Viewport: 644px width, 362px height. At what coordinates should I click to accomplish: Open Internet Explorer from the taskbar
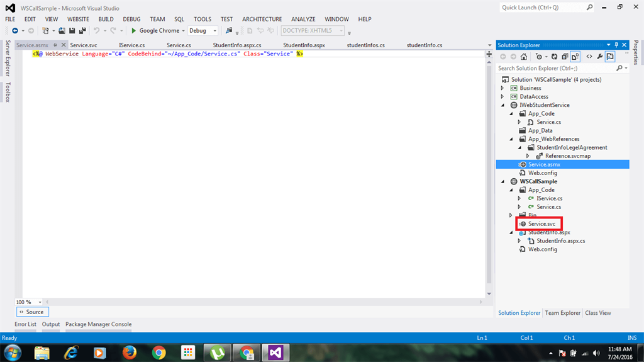71,353
